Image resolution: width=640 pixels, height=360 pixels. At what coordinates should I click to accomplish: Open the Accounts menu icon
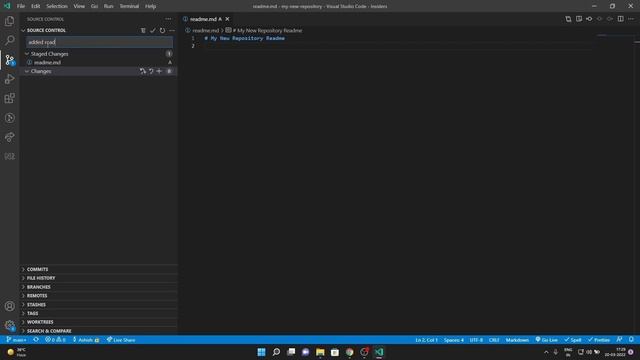click(x=9, y=306)
